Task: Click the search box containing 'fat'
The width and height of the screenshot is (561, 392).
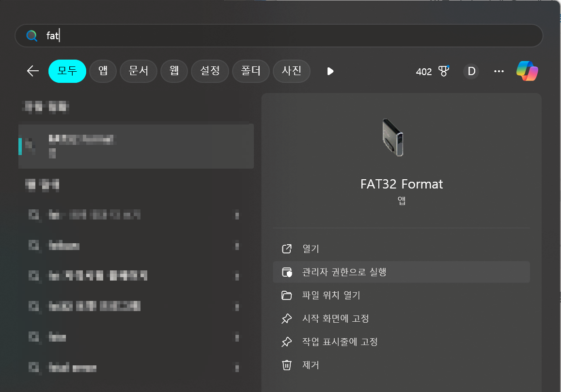Action: [279, 35]
